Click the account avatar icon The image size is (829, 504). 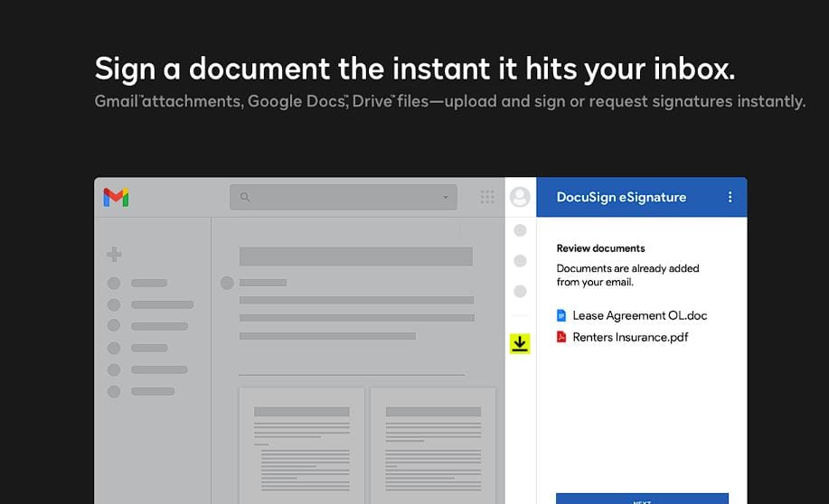tap(520, 197)
